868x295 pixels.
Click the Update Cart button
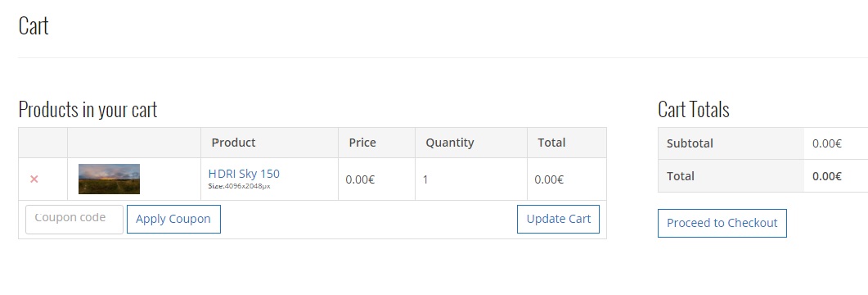(x=558, y=219)
